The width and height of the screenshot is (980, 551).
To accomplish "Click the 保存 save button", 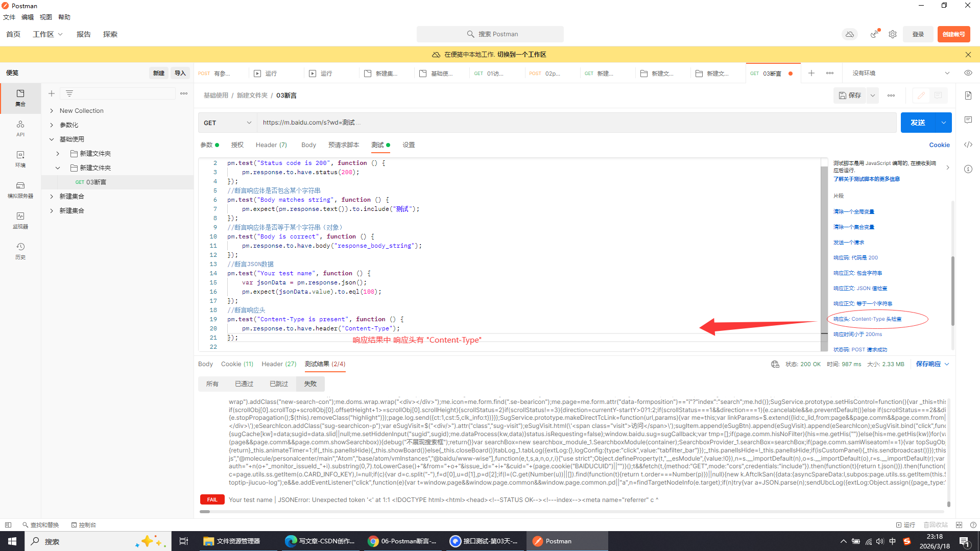I will click(850, 95).
